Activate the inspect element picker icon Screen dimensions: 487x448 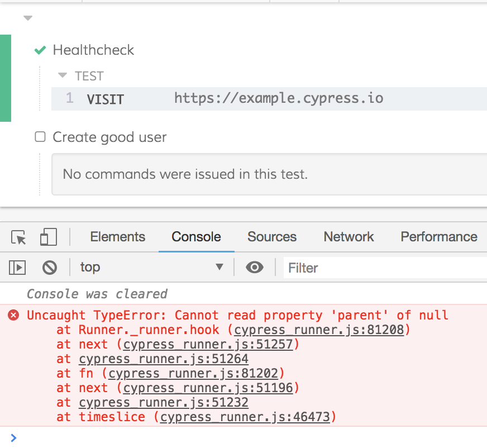18,237
